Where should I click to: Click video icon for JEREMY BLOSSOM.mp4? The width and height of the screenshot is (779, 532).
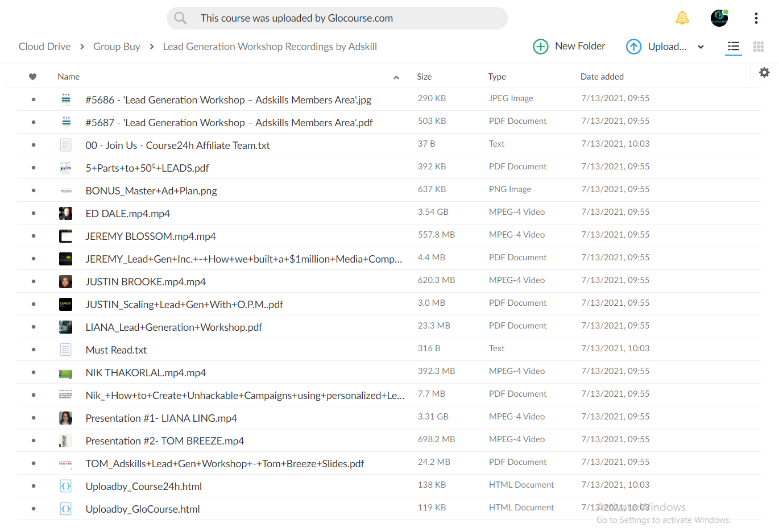point(66,236)
